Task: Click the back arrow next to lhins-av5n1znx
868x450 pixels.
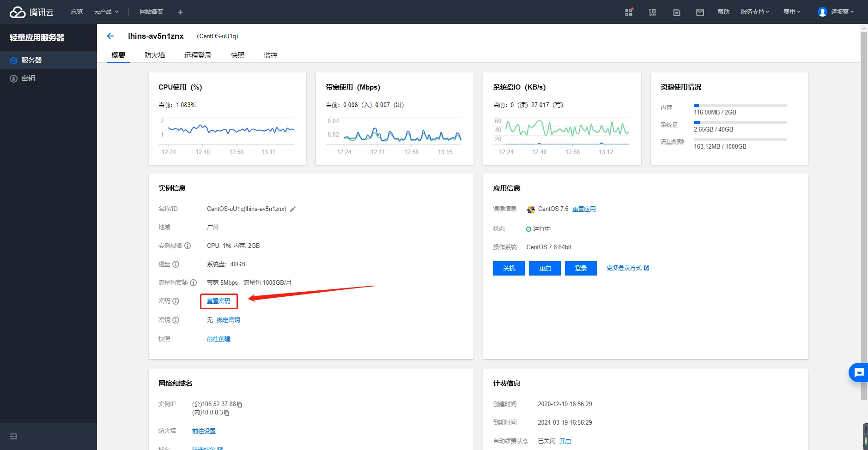Action: [x=110, y=36]
